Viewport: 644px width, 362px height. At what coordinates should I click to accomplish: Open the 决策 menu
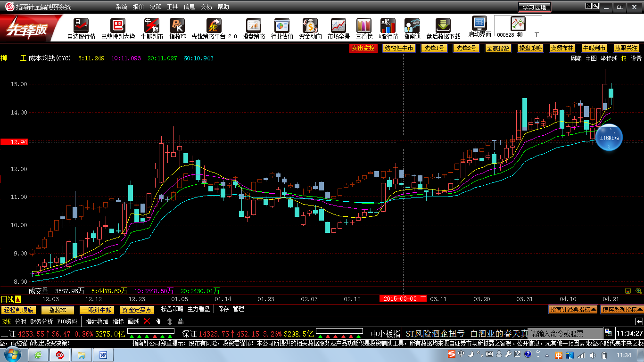156,7
